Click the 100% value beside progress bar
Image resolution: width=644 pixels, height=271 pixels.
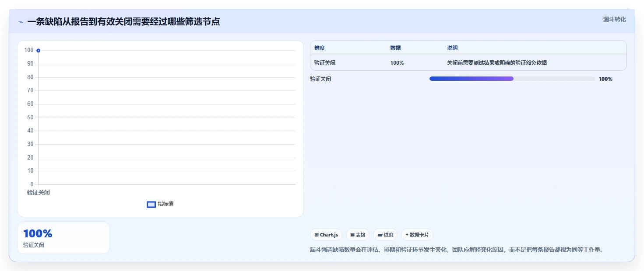[605, 79]
